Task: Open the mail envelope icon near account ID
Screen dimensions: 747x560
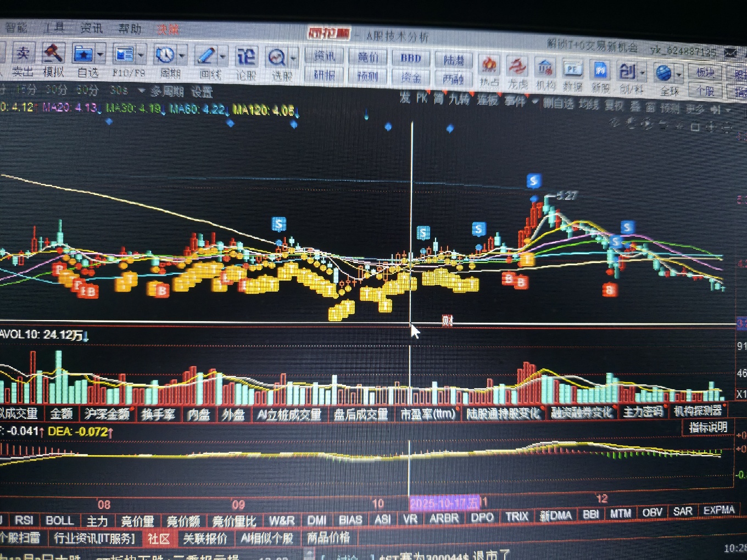Action: pyautogui.click(x=730, y=53)
